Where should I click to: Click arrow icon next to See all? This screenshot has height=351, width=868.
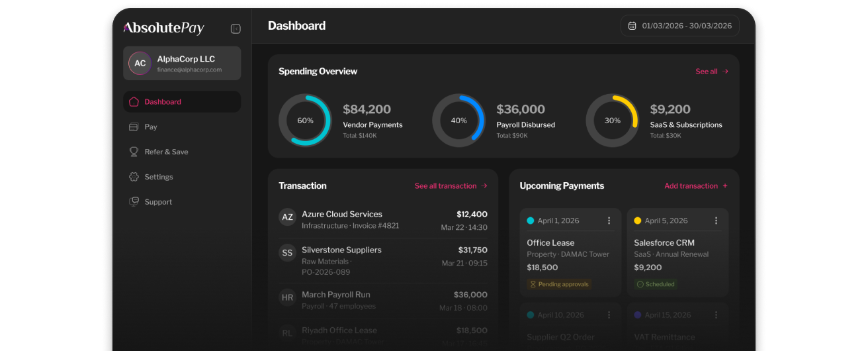point(725,72)
